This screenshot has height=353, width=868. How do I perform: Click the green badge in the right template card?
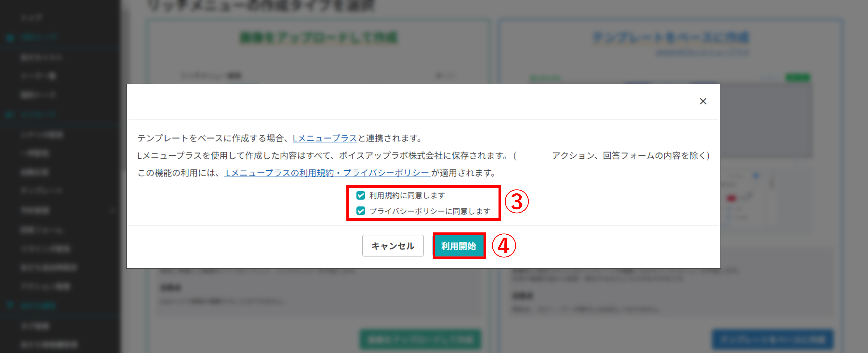point(799,77)
